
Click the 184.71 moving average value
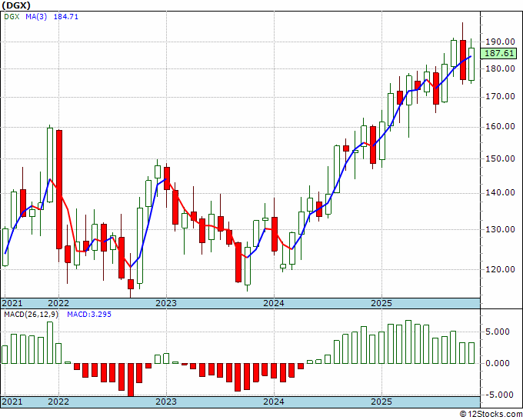pos(66,17)
